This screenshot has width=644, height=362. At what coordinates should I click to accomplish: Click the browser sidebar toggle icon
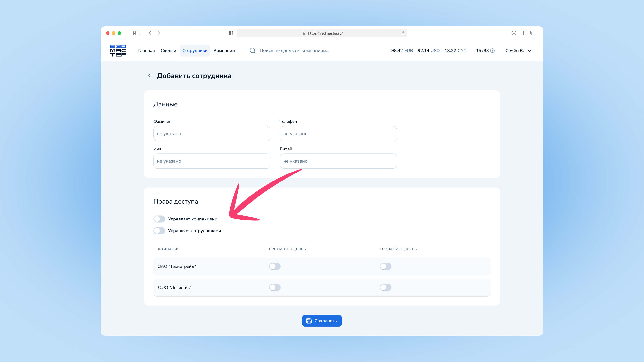point(136,33)
